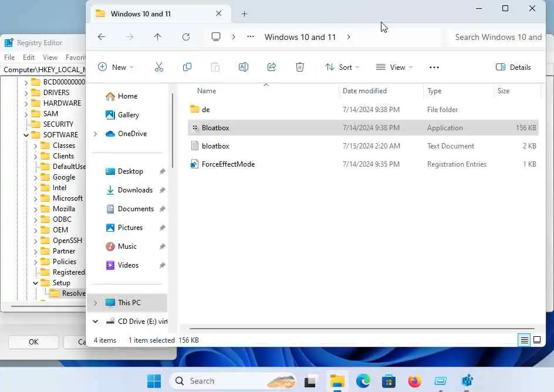Viewport: 554px width, 392px height.
Task: Click the Details pane button
Action: (514, 67)
